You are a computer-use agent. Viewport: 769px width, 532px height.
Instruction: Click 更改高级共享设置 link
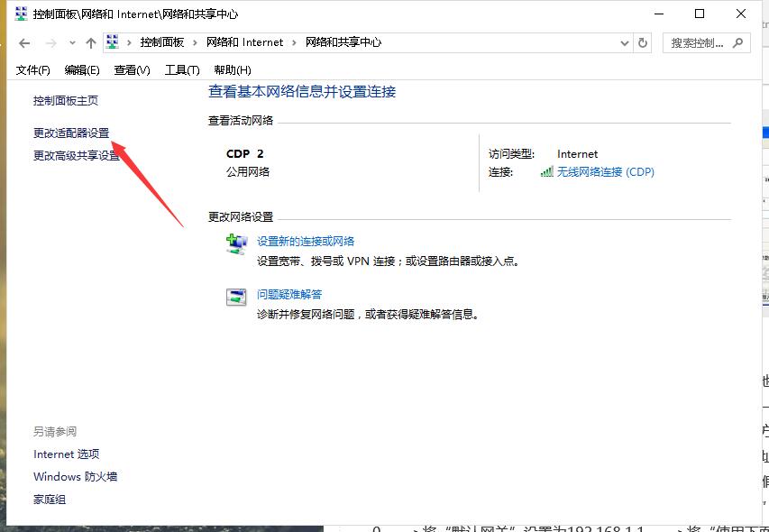pos(77,155)
